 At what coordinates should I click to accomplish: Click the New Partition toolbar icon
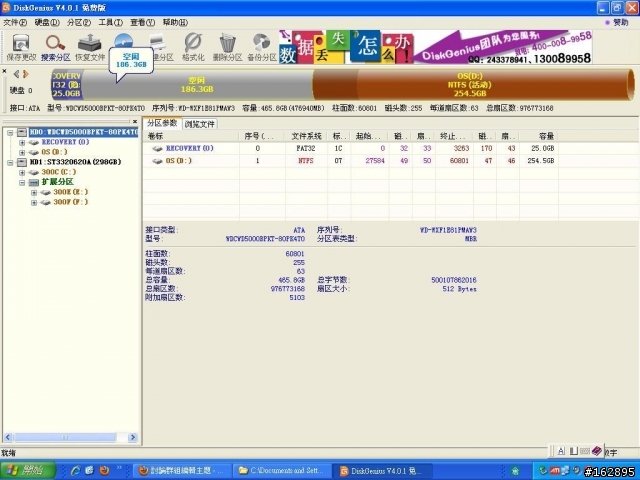click(x=160, y=47)
